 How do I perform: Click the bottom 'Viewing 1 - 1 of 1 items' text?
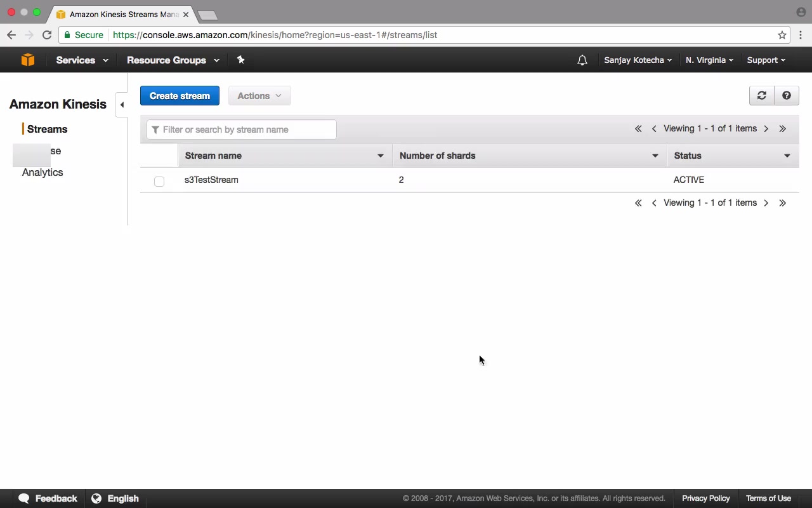[x=710, y=203]
